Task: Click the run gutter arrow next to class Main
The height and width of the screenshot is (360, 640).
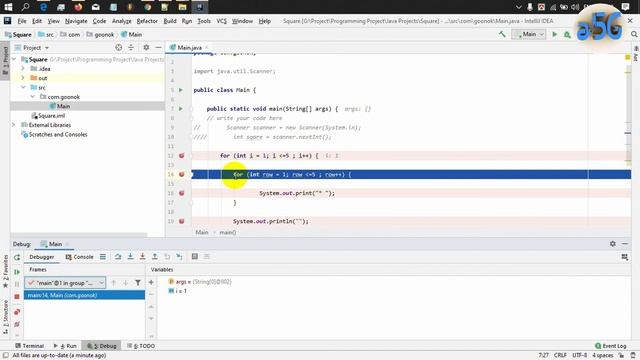Action: [x=181, y=90]
